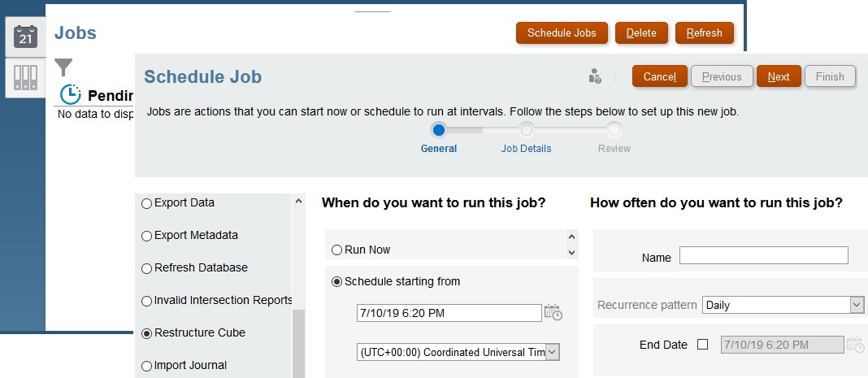
Task: Choose the Refresh Database radio option
Action: pos(147,268)
